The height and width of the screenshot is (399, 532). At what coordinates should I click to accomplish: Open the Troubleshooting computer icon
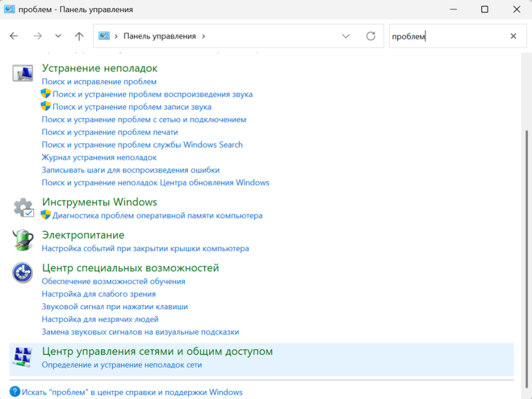(x=23, y=73)
